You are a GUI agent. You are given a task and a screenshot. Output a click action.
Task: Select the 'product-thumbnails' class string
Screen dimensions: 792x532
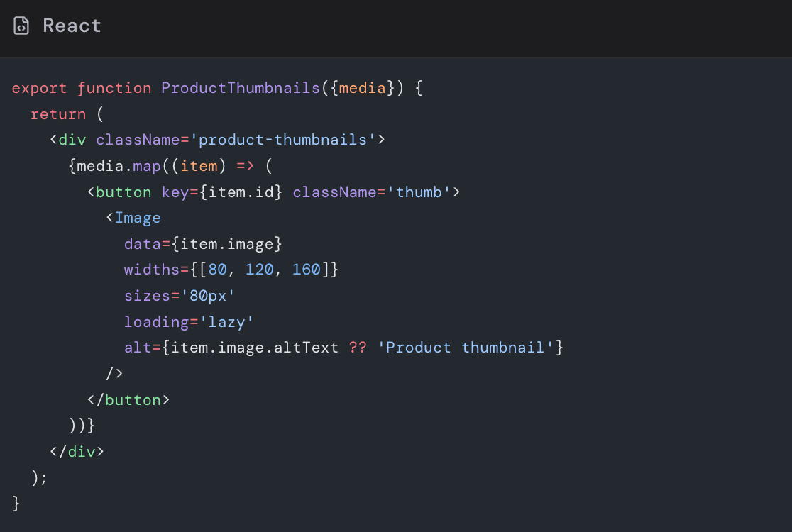[x=282, y=140]
